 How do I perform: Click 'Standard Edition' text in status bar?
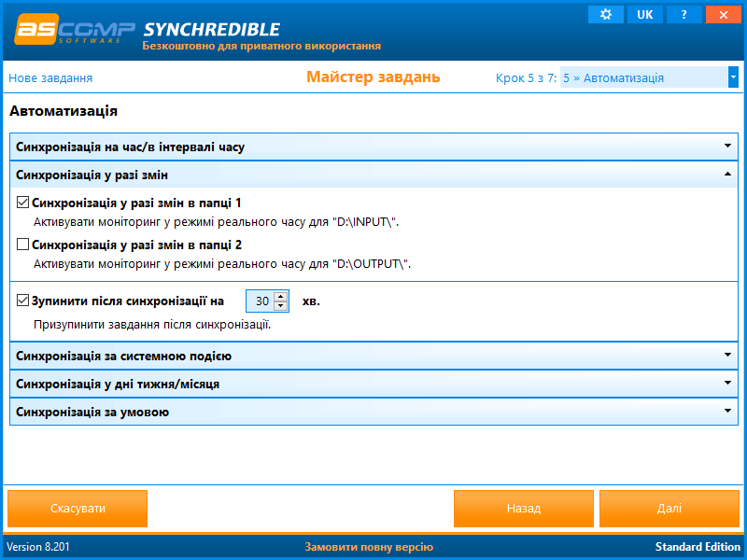(x=698, y=547)
